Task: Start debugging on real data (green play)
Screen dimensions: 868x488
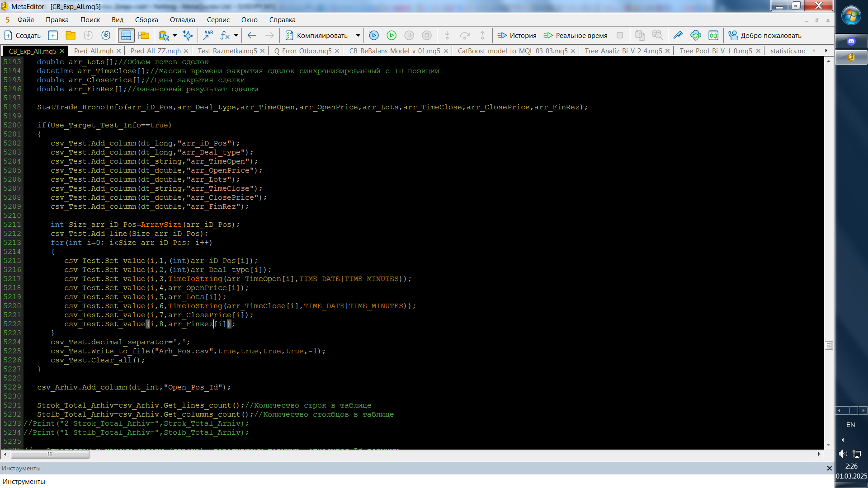Action: tap(392, 35)
